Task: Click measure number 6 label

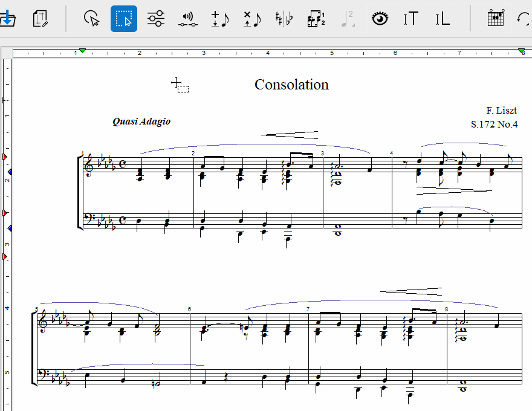Action: click(x=189, y=309)
